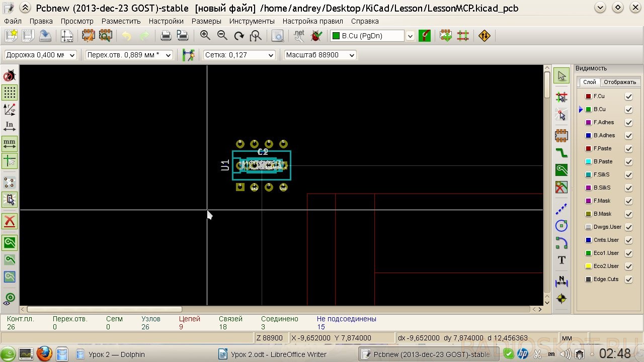644x362 pixels.
Task: Expand the Сетка grid size dropdown
Action: (x=239, y=55)
